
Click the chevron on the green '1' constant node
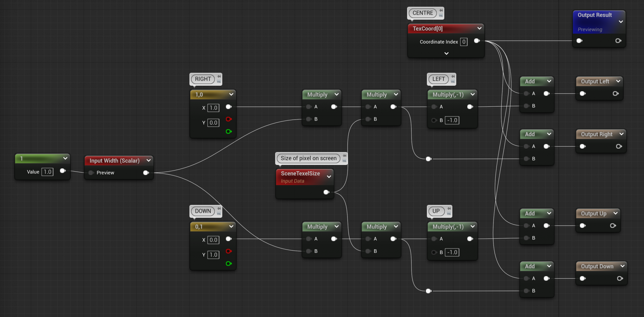[x=65, y=158]
